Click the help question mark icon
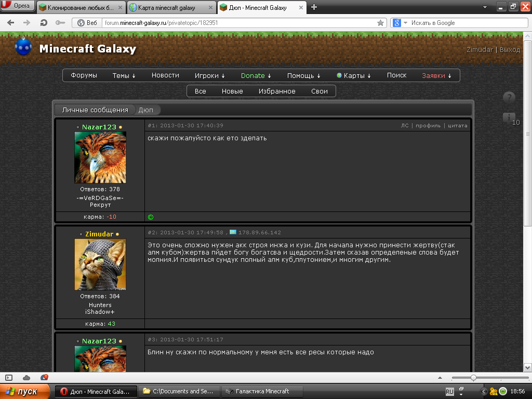Image resolution: width=532 pixels, height=399 pixels. click(509, 97)
